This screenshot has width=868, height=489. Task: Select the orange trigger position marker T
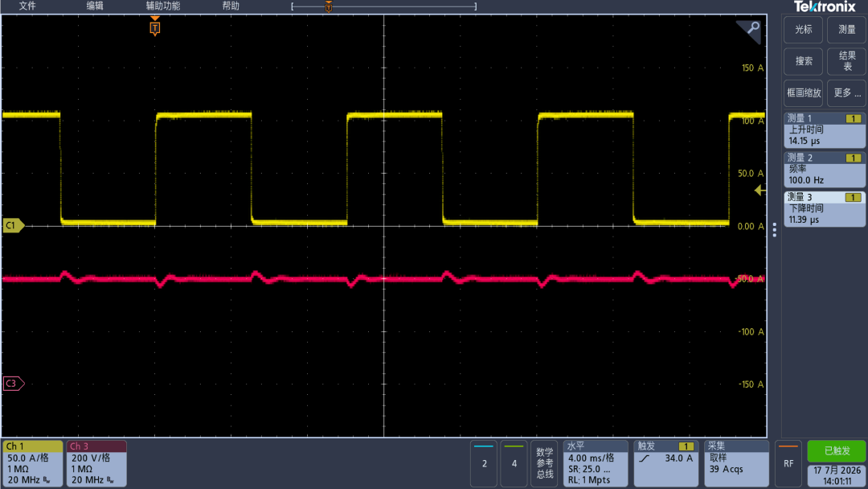click(x=155, y=27)
